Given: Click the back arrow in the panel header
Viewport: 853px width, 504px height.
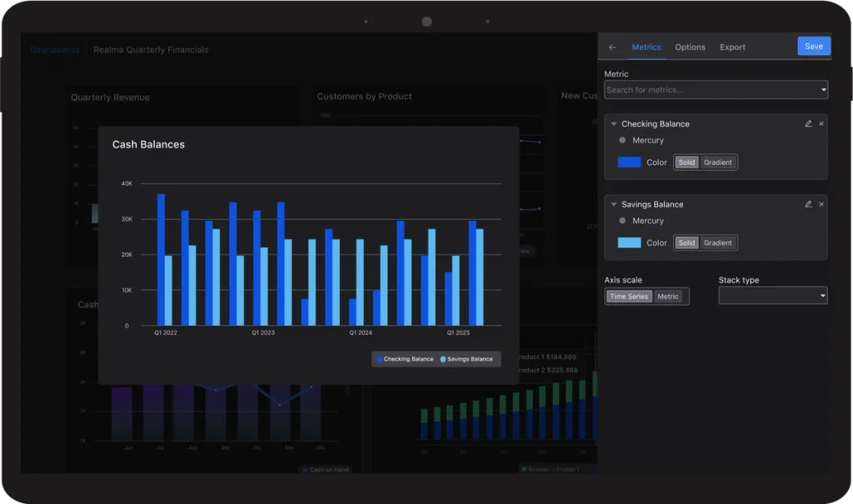Looking at the screenshot, I should coord(612,47).
